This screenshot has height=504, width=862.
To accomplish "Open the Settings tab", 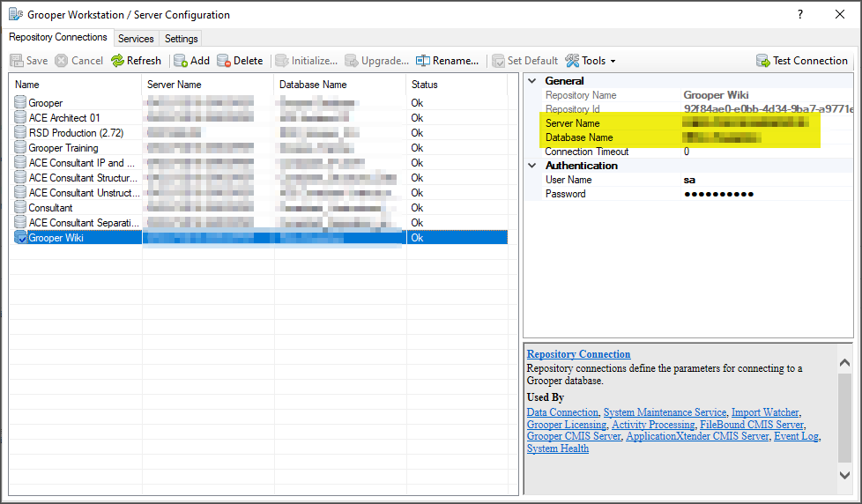I will [x=181, y=39].
